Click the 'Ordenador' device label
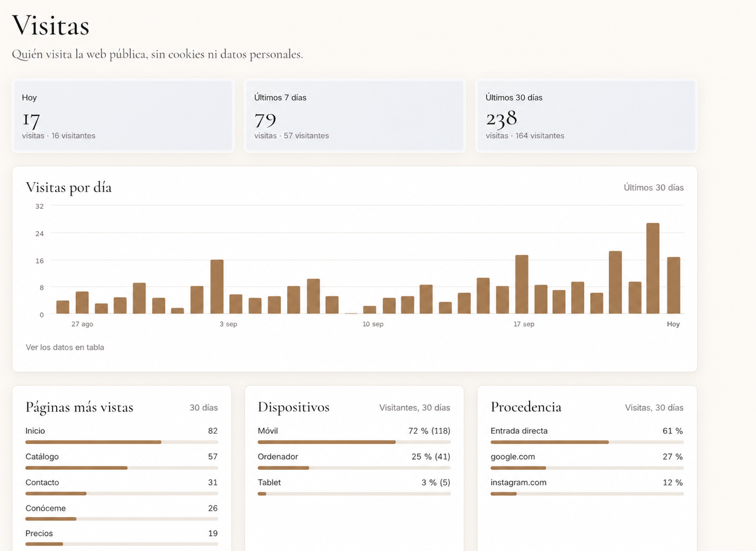Image resolution: width=756 pixels, height=551 pixels. pos(278,457)
